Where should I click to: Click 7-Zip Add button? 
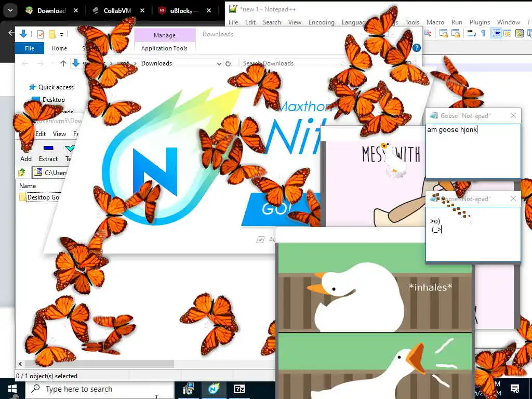26,153
